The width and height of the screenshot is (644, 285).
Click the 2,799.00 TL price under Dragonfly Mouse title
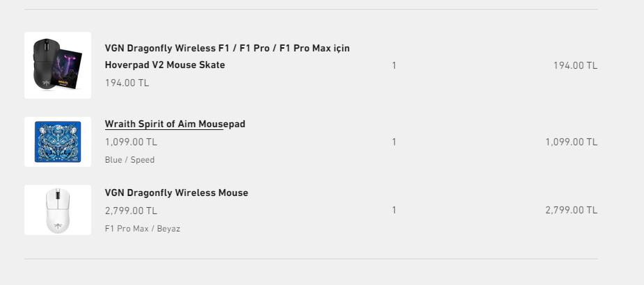(x=131, y=210)
